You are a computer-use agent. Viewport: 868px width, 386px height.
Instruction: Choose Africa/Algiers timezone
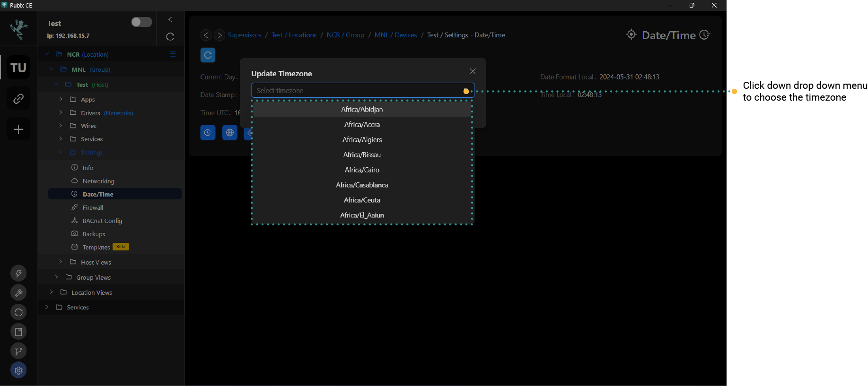pyautogui.click(x=362, y=139)
